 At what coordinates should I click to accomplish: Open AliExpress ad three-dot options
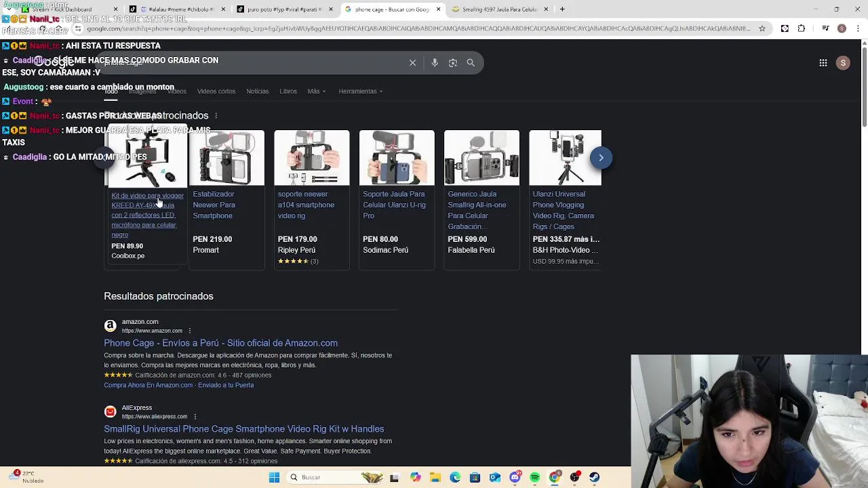pyautogui.click(x=195, y=417)
